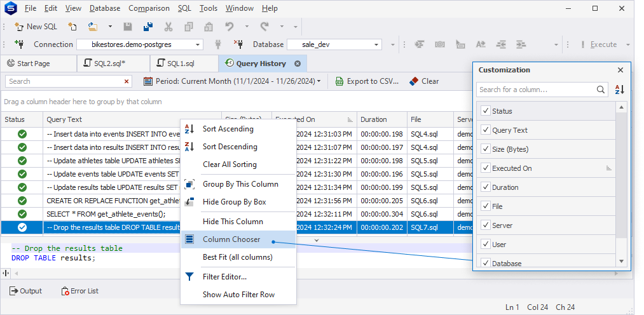Choose Group By This Column

(238, 184)
